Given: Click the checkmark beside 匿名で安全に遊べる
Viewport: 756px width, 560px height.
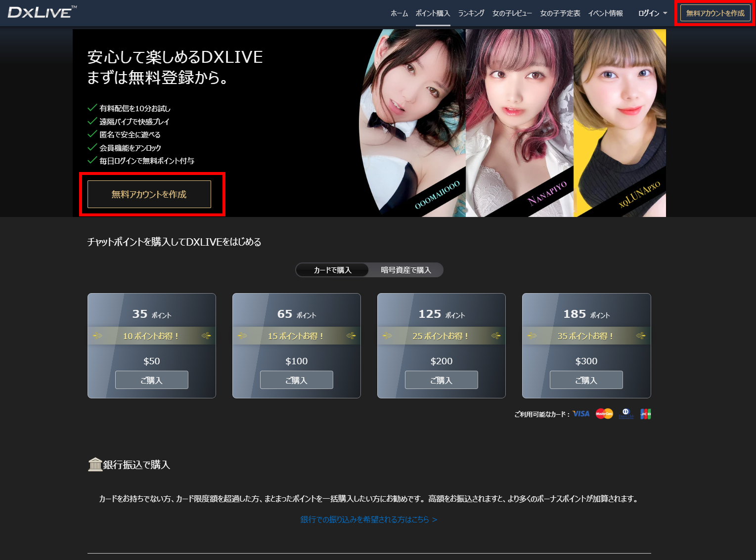Looking at the screenshot, I should tap(92, 133).
